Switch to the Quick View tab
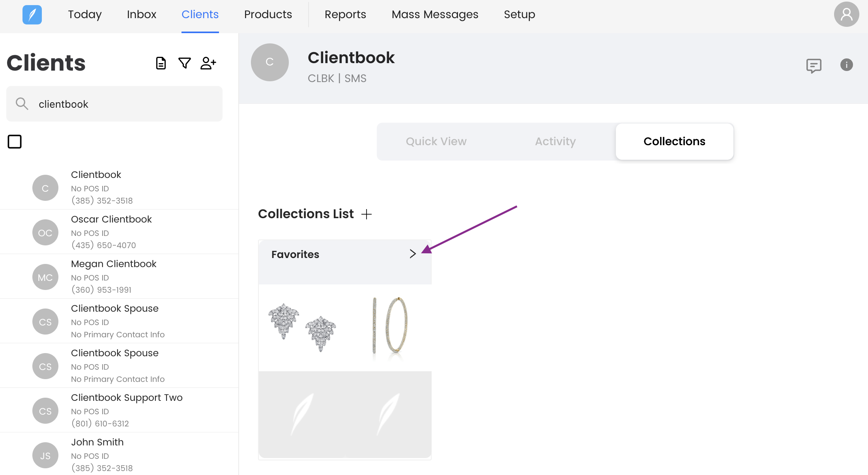868x475 pixels. [x=436, y=141]
